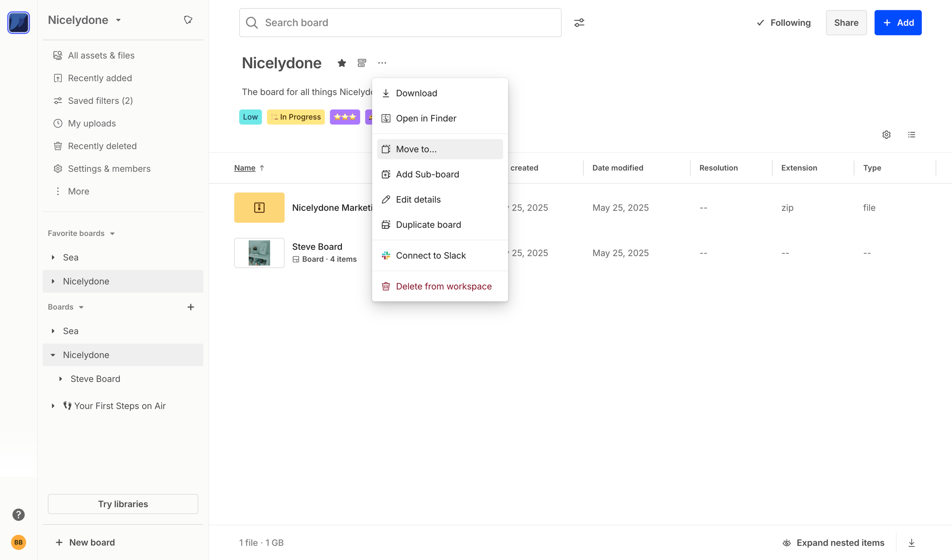Click the Date modified column header
This screenshot has width=952, height=560.
click(x=618, y=168)
